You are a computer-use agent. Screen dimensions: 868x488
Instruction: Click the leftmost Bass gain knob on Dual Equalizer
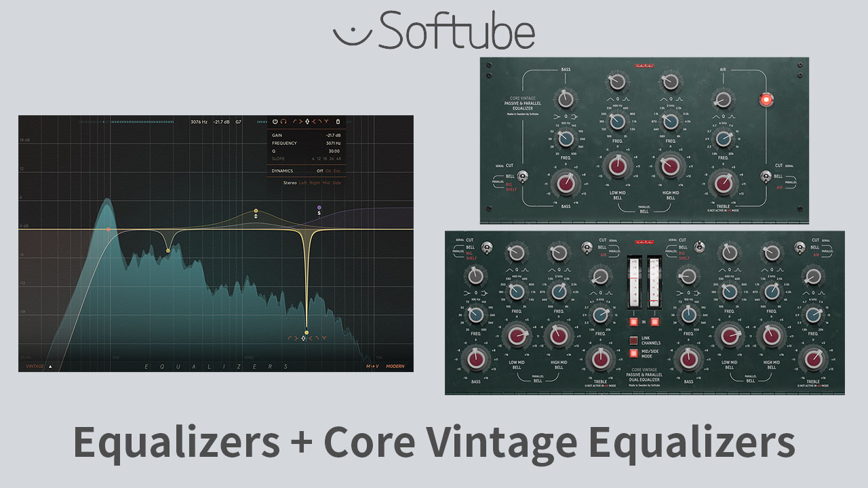pyautogui.click(x=476, y=358)
